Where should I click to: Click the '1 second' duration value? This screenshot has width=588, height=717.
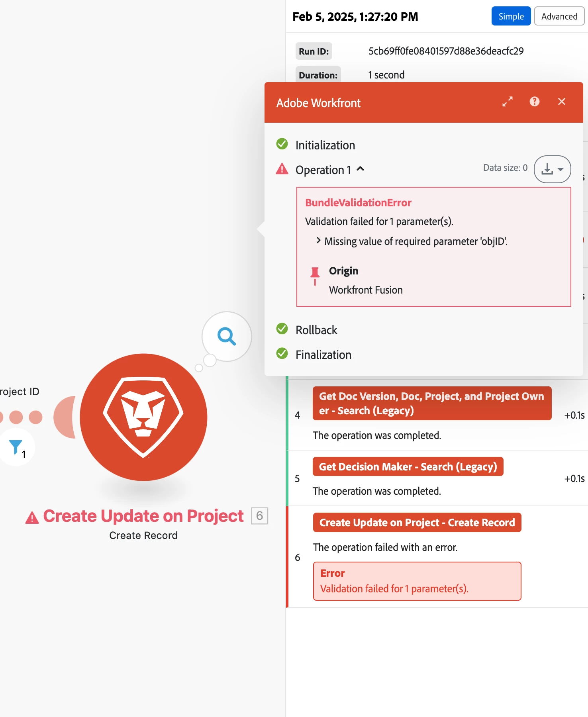pyautogui.click(x=386, y=75)
